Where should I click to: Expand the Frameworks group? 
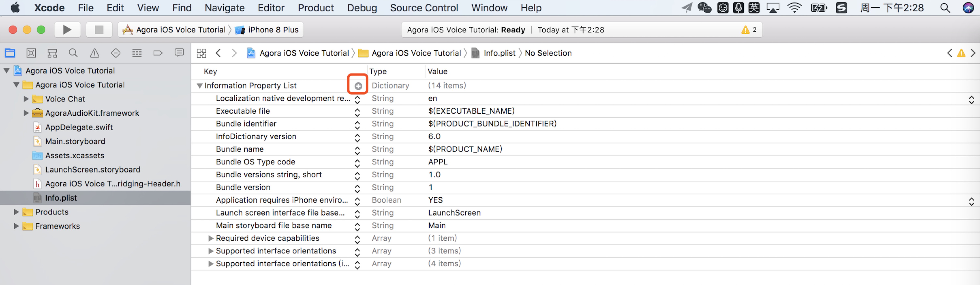[16, 226]
